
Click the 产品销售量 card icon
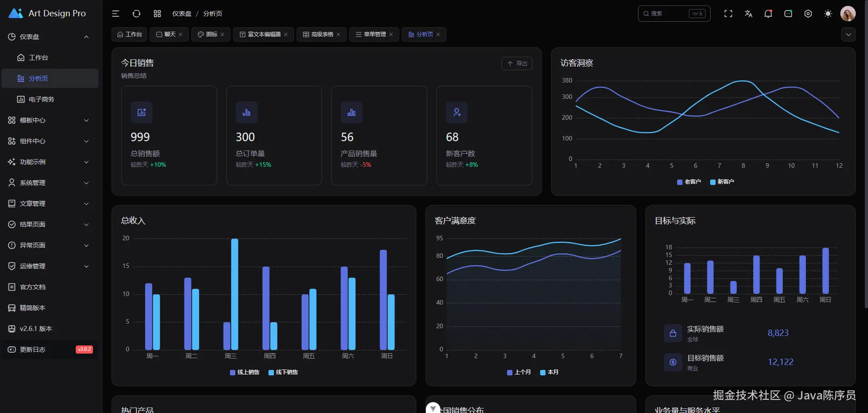pos(351,112)
